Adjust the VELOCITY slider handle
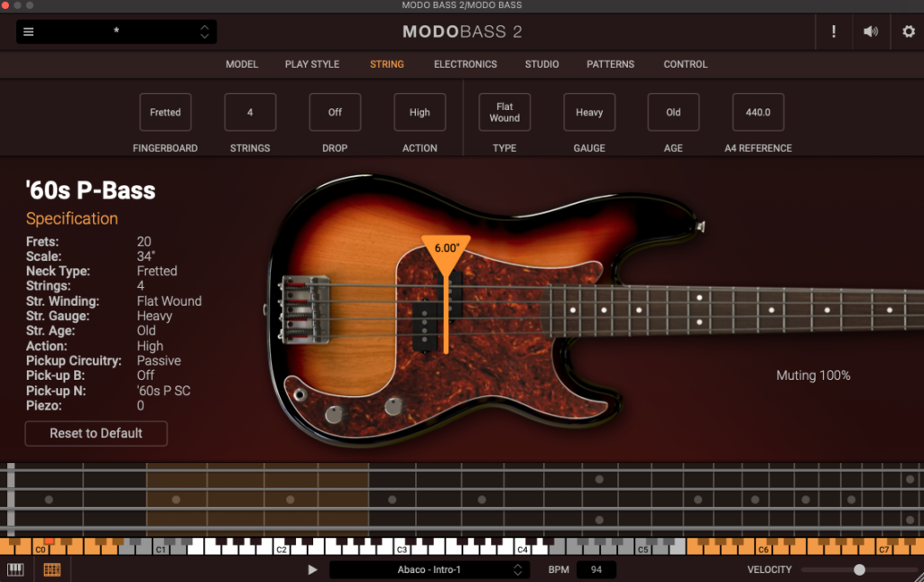Image resolution: width=924 pixels, height=582 pixels. [x=859, y=569]
